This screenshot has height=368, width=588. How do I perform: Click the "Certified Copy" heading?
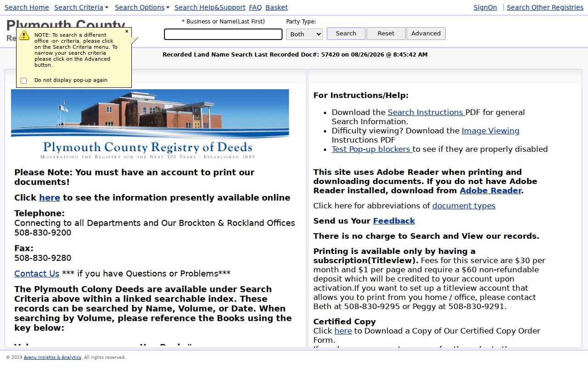click(x=345, y=322)
